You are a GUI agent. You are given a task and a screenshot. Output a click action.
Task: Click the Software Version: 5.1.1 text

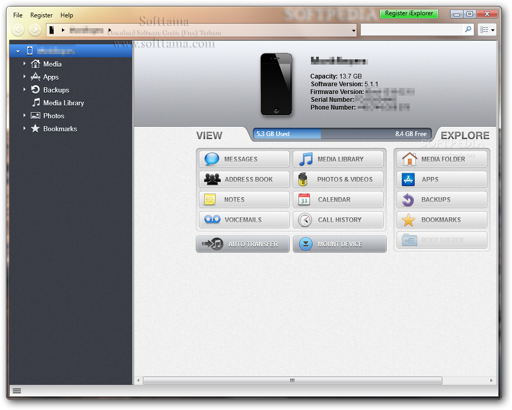[x=344, y=84]
